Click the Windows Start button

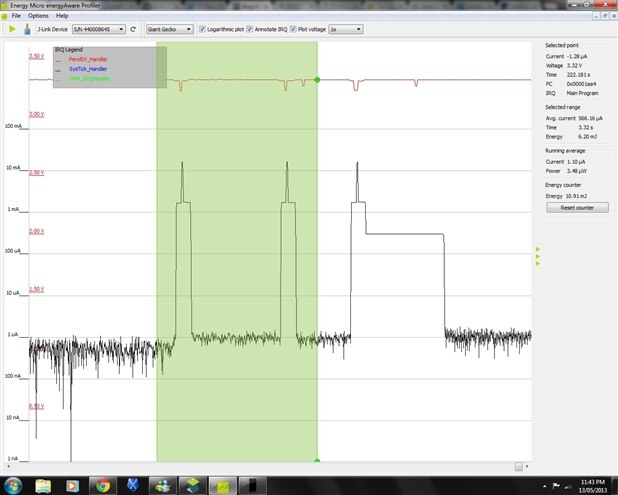(14, 485)
